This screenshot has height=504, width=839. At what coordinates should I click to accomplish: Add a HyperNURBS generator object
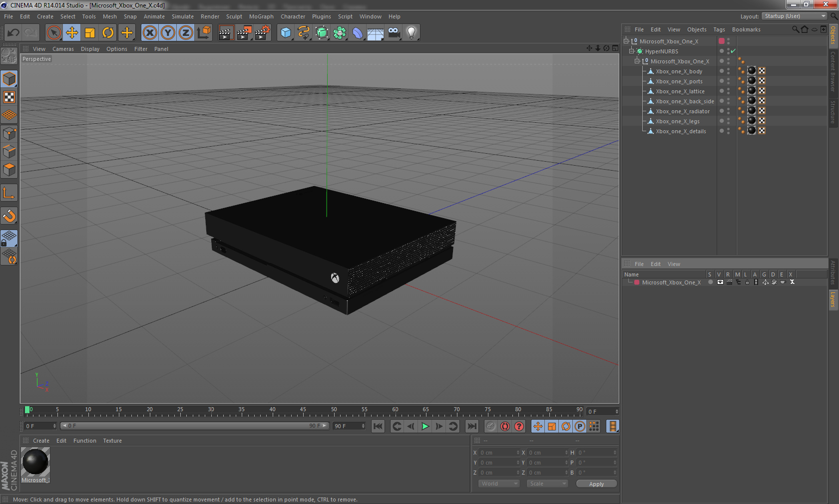[322, 33]
